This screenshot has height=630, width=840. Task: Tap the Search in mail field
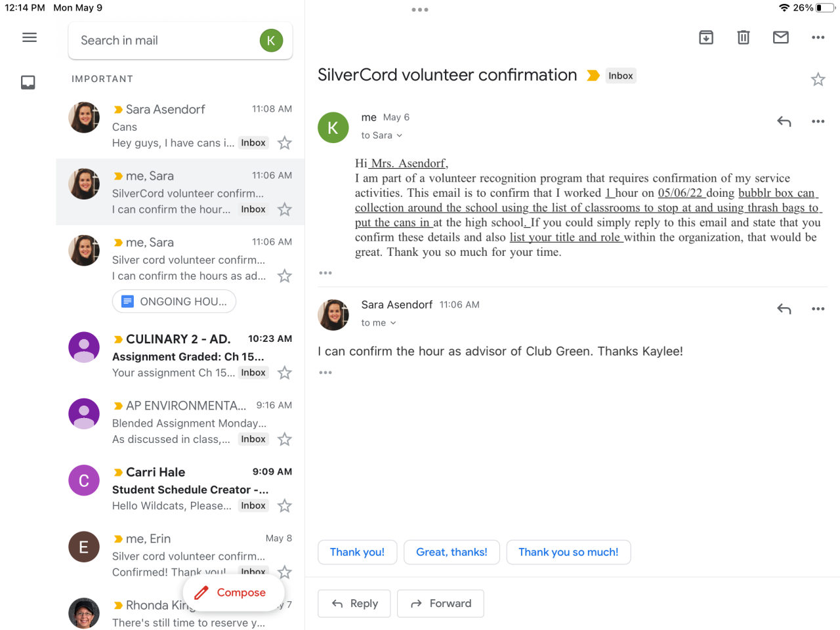164,41
